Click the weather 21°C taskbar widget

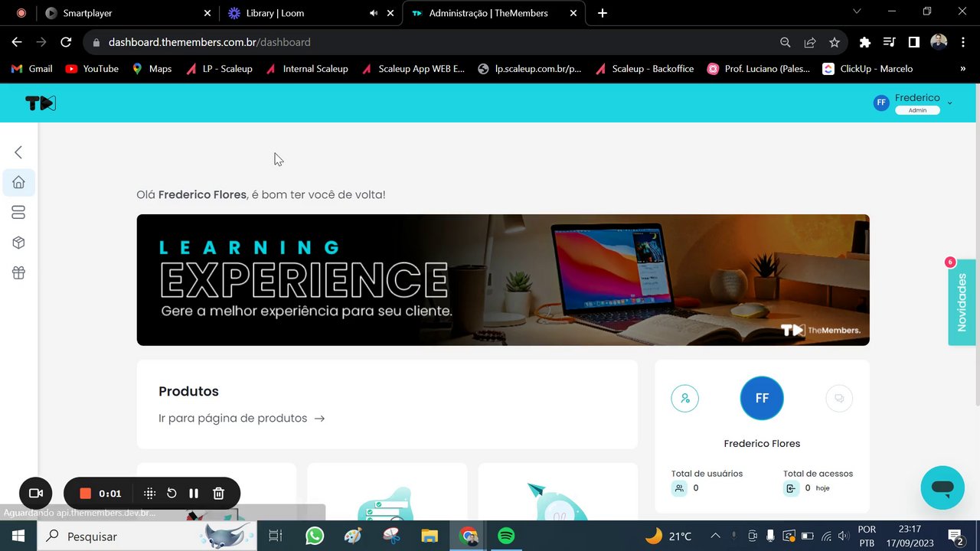pyautogui.click(x=668, y=536)
